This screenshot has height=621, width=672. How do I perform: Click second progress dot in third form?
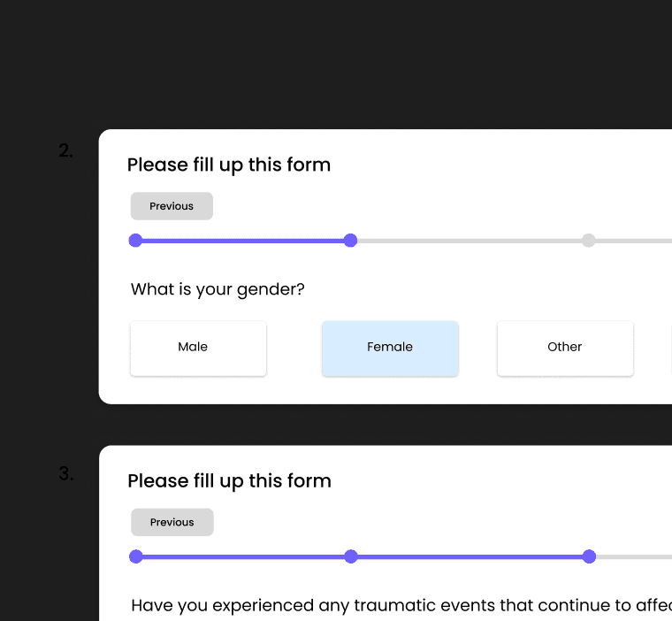point(351,556)
